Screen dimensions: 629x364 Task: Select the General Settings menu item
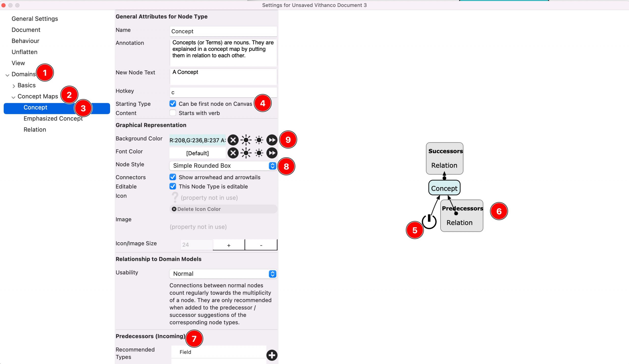pos(35,19)
